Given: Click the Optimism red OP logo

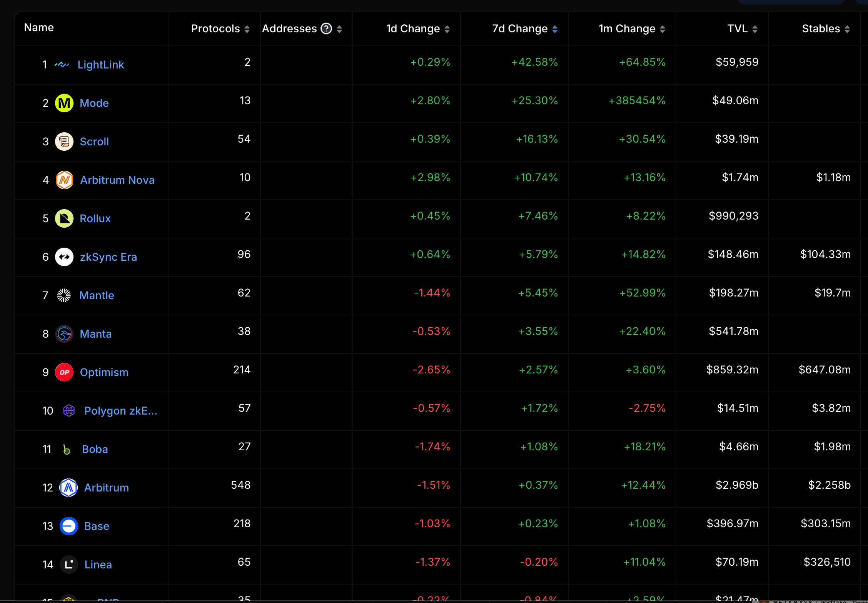Looking at the screenshot, I should (64, 372).
